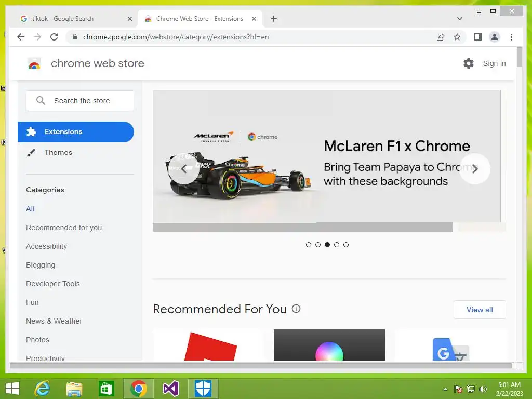Viewport: 532px width, 399px height.
Task: Go back with the browser back arrow
Action: click(x=21, y=37)
